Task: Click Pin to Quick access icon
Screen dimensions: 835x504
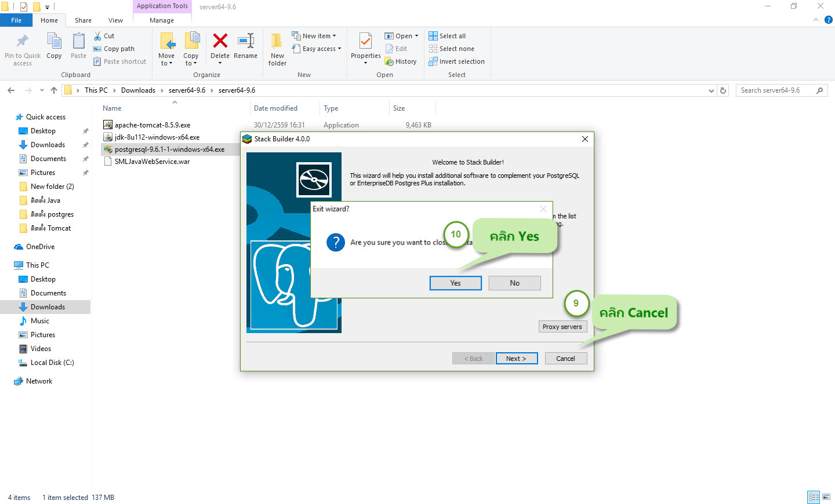Action: [x=22, y=41]
